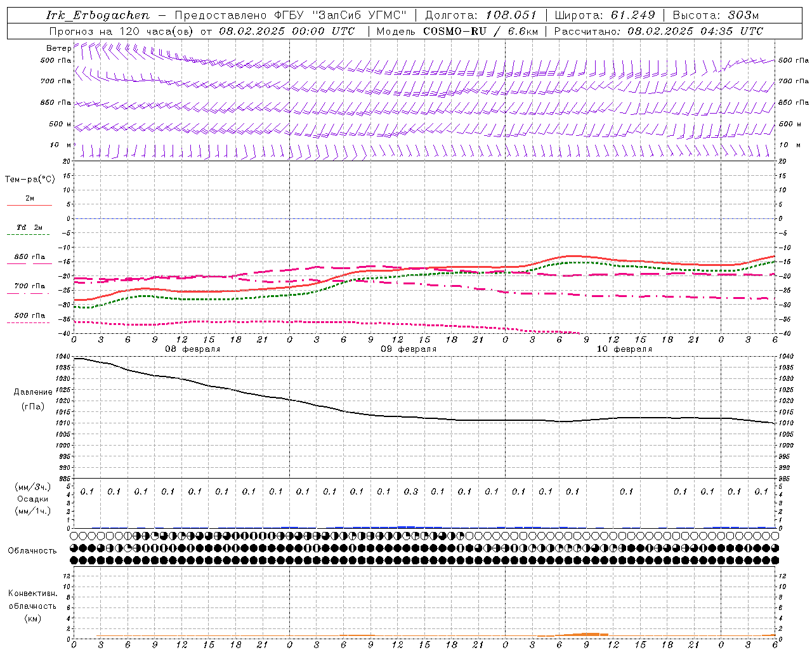The height and width of the screenshot is (650, 812).
Task: Click the Облачность cloudiness label
Action: pyautogui.click(x=32, y=551)
